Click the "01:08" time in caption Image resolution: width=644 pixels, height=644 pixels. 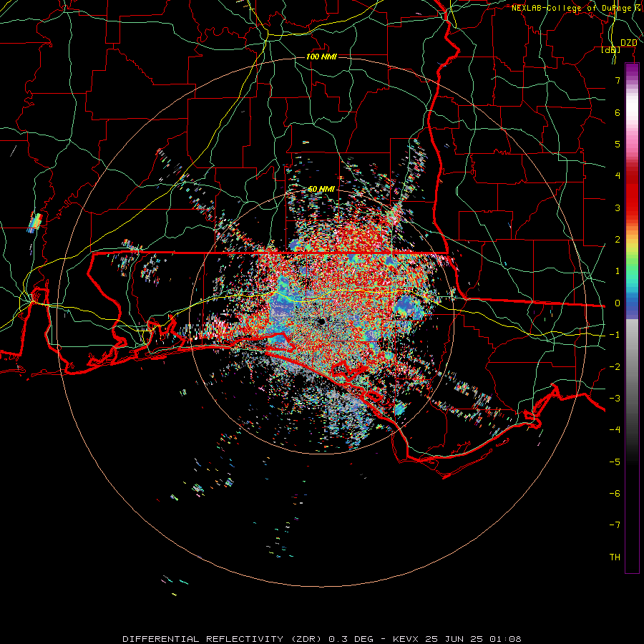point(505,639)
